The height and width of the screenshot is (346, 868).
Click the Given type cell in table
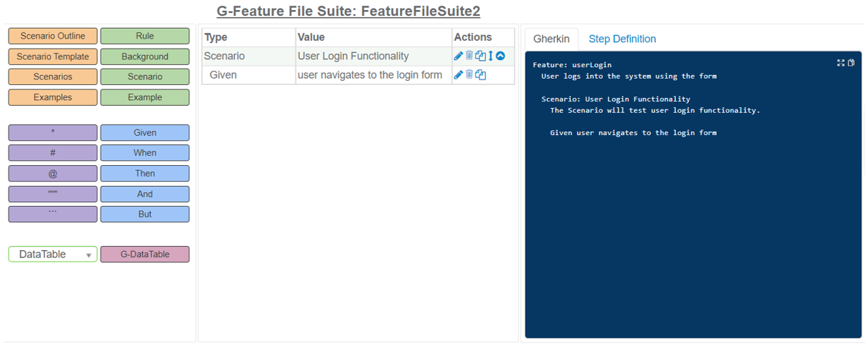click(249, 74)
